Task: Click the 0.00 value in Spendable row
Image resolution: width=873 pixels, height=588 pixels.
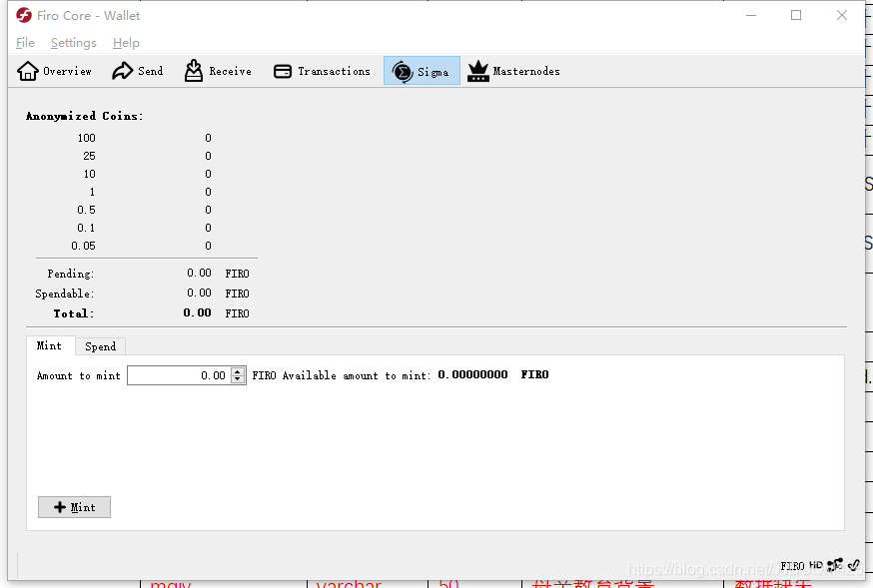Action: point(199,293)
